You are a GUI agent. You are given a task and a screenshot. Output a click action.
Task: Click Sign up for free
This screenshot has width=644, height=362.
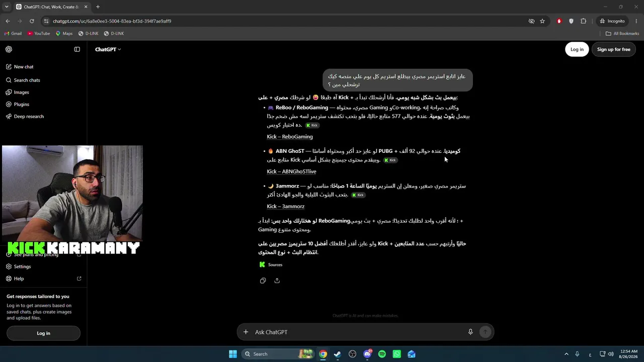(x=613, y=49)
